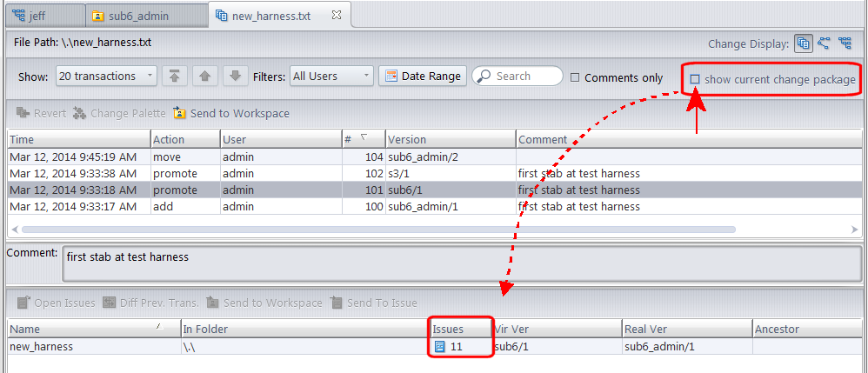Check show current change package

(x=695, y=80)
